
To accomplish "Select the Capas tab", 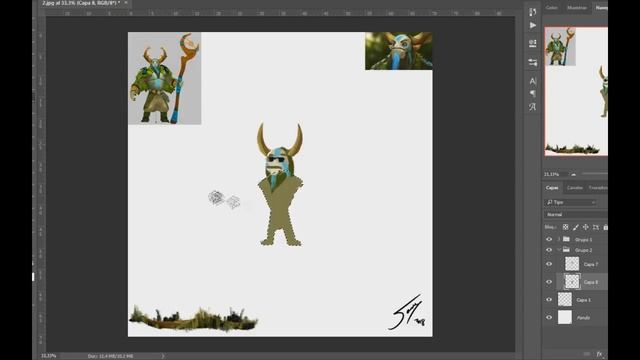I will [x=552, y=188].
